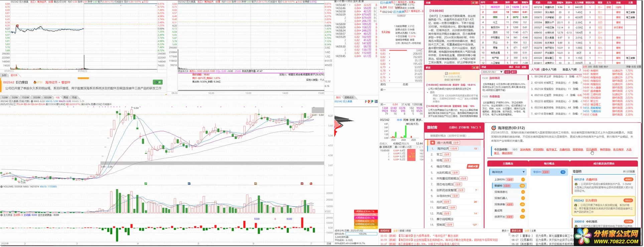Click 601606 长城军工 in 人气榜
Image resolution: width=644 pixels, height=247 pixels.
556,83
